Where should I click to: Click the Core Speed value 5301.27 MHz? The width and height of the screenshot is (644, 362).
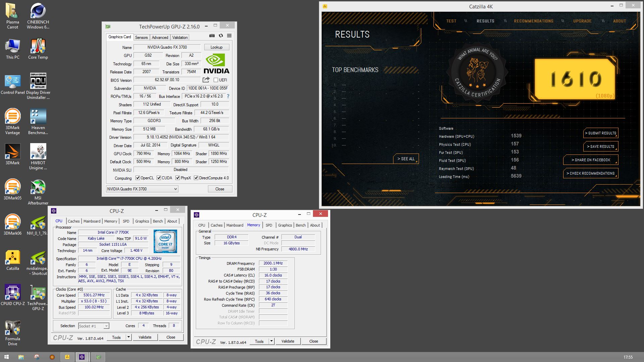coord(94,295)
